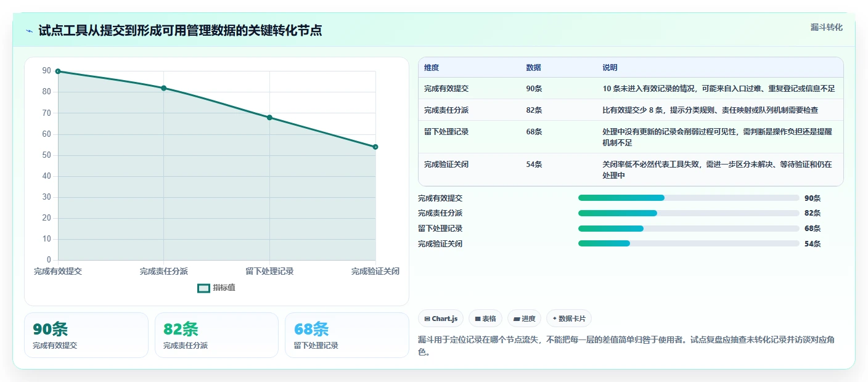The image size is (868, 382).
Task: Click the lightning icon beside the title
Action: pos(30,31)
